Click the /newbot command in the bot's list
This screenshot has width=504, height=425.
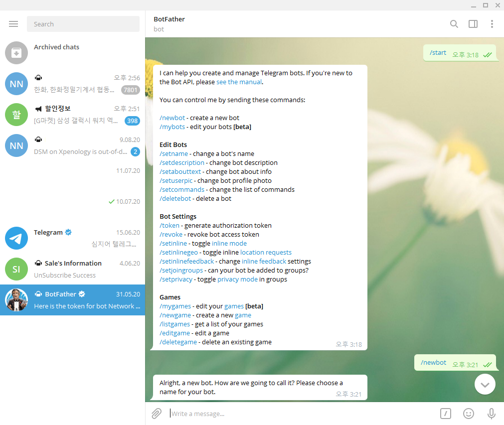coord(172,118)
